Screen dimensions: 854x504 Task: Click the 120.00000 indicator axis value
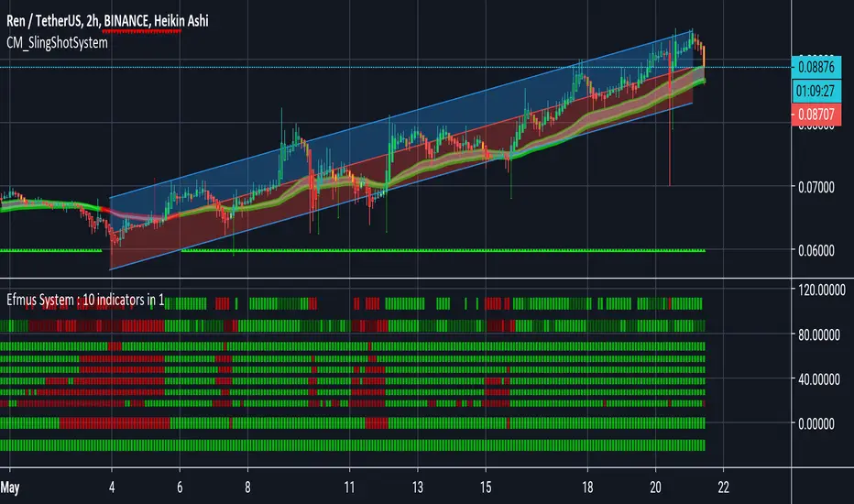821,290
